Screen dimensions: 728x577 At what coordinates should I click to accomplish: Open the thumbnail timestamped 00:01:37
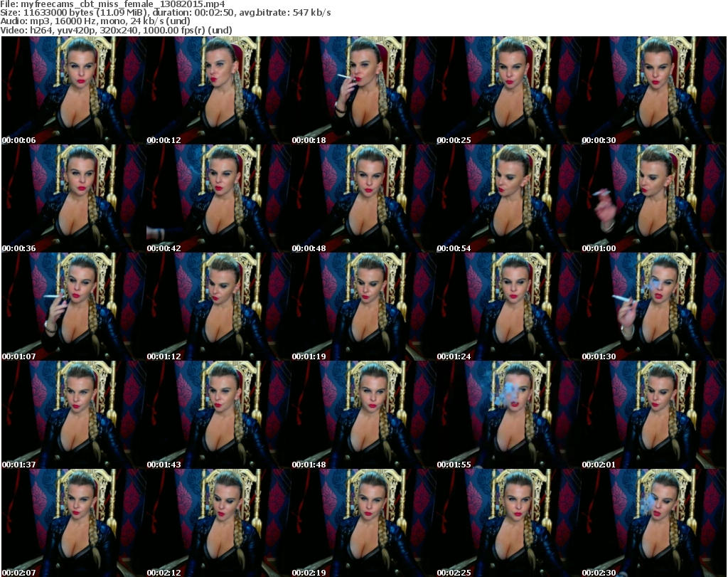(x=74, y=415)
